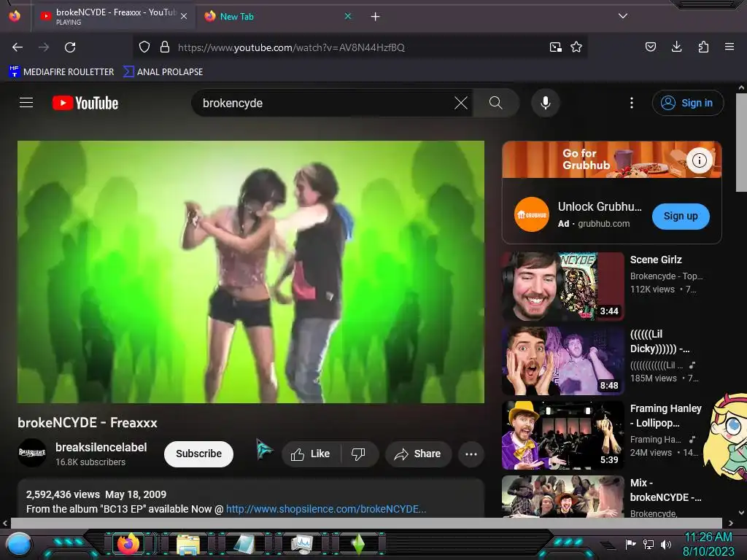The width and height of the screenshot is (747, 560).
Task: View site security padlock info
Action: click(x=165, y=47)
